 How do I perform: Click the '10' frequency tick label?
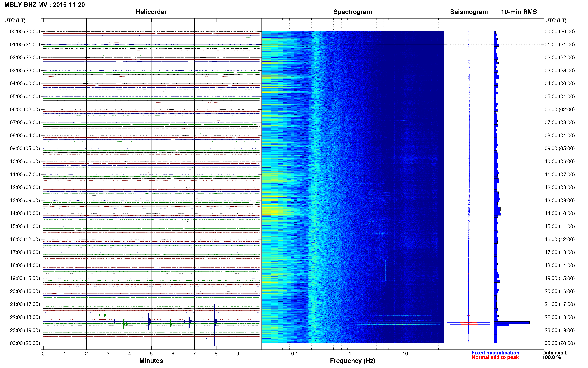[x=405, y=354]
